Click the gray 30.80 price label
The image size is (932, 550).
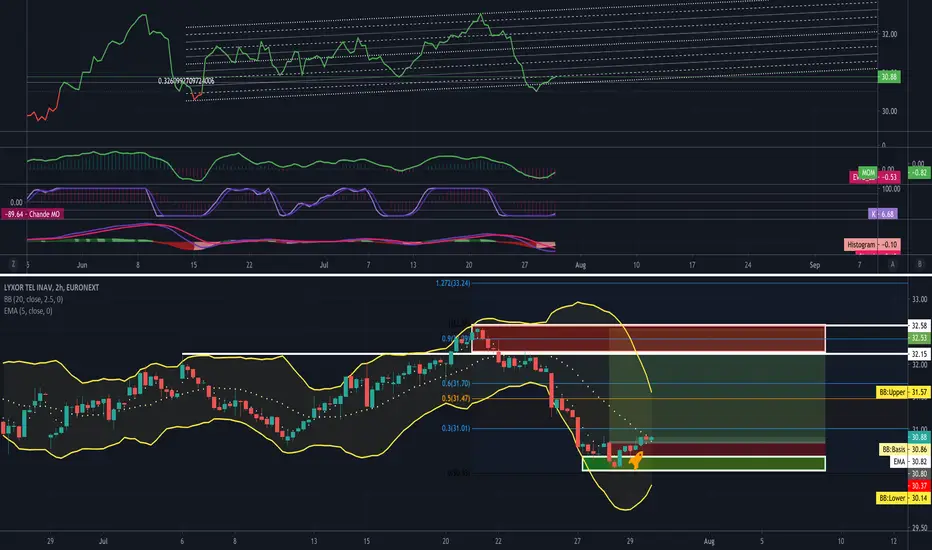point(919,474)
